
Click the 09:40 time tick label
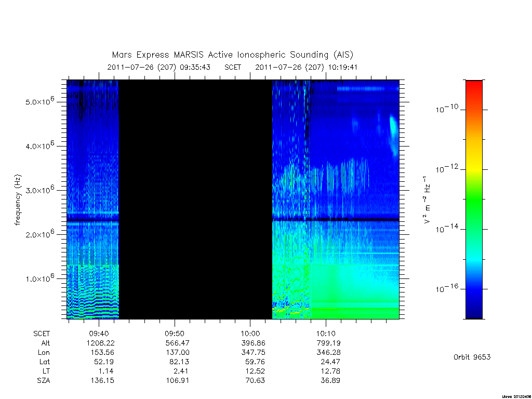(99, 334)
